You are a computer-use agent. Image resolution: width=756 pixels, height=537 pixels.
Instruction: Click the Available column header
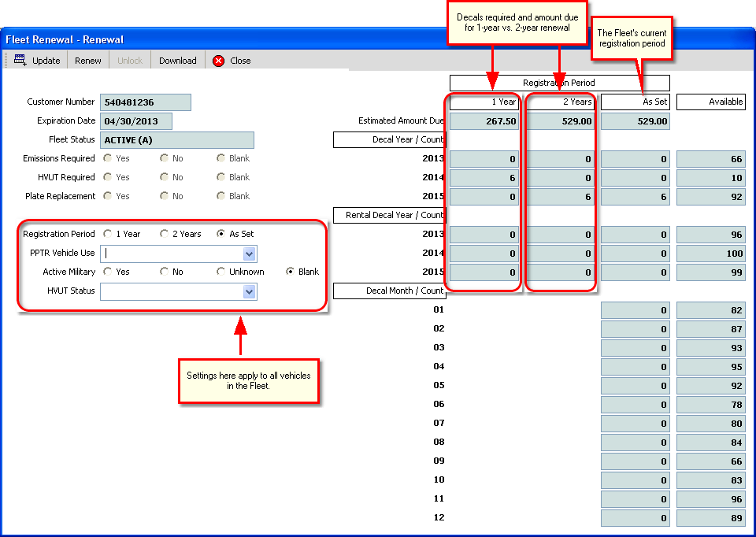click(x=710, y=102)
